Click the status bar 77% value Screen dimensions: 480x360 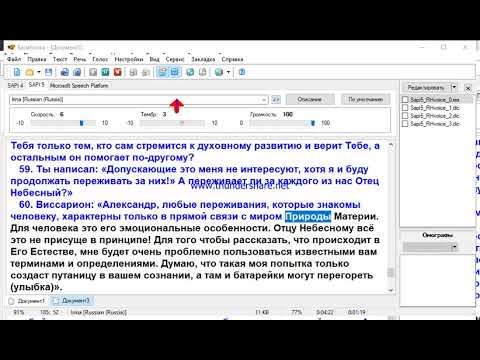(x=297, y=313)
